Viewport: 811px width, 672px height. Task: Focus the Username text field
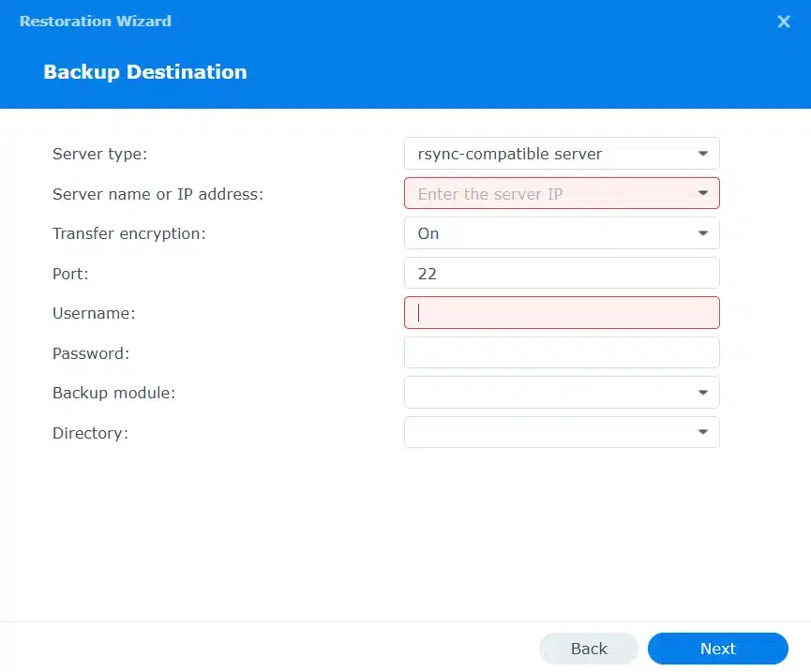coord(561,313)
